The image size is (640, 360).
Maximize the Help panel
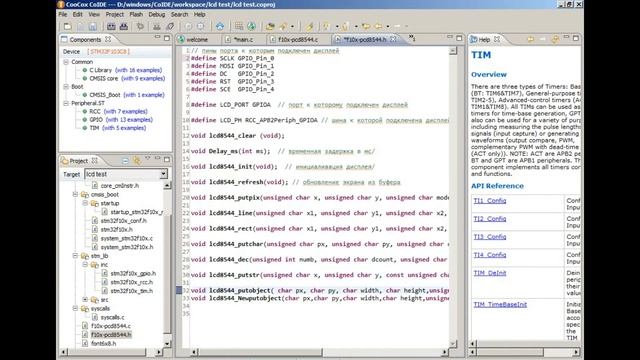[x=576, y=38]
